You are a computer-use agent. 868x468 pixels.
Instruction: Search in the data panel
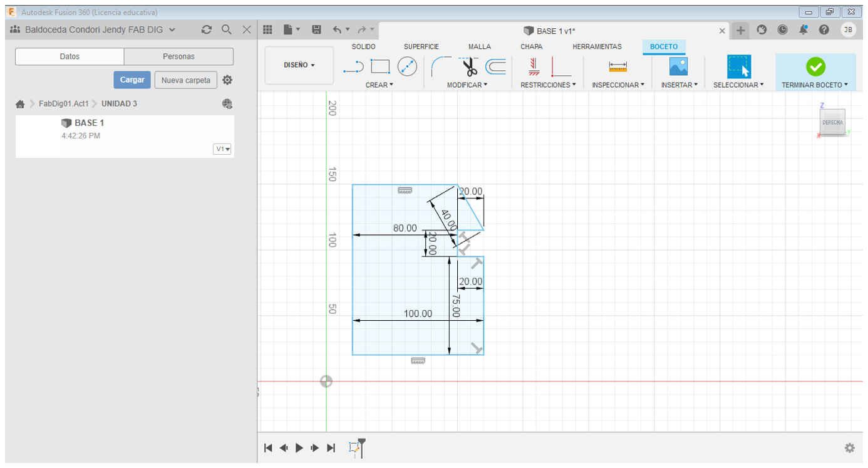(x=227, y=29)
